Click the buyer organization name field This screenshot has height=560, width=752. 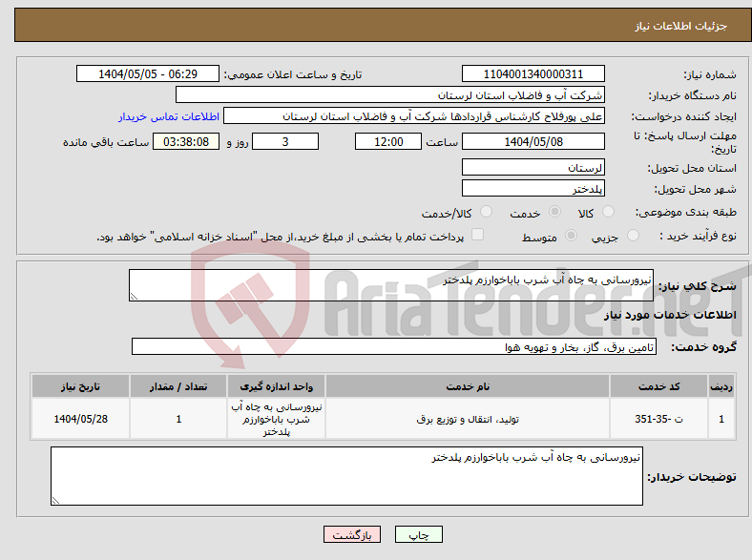[390, 95]
